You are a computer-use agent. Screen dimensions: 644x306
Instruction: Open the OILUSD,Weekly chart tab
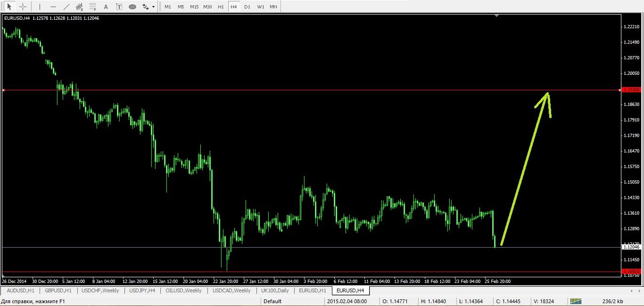[183, 290]
